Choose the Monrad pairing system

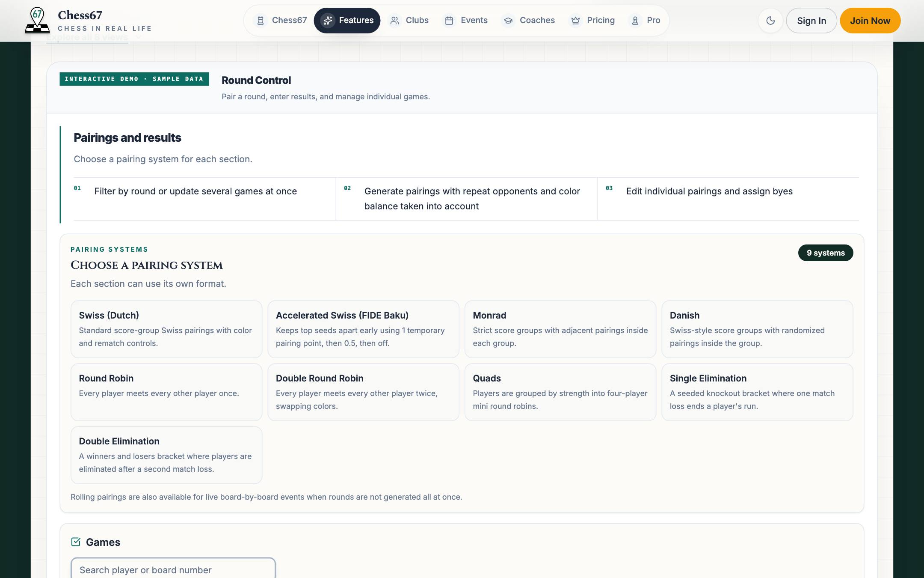click(560, 329)
